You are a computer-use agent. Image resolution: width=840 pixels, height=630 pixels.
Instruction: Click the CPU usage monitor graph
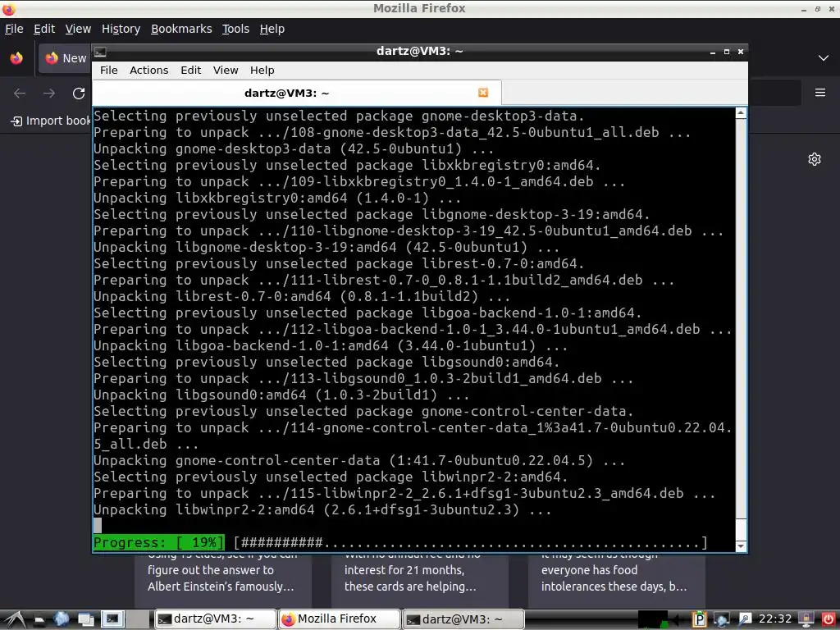pos(652,619)
